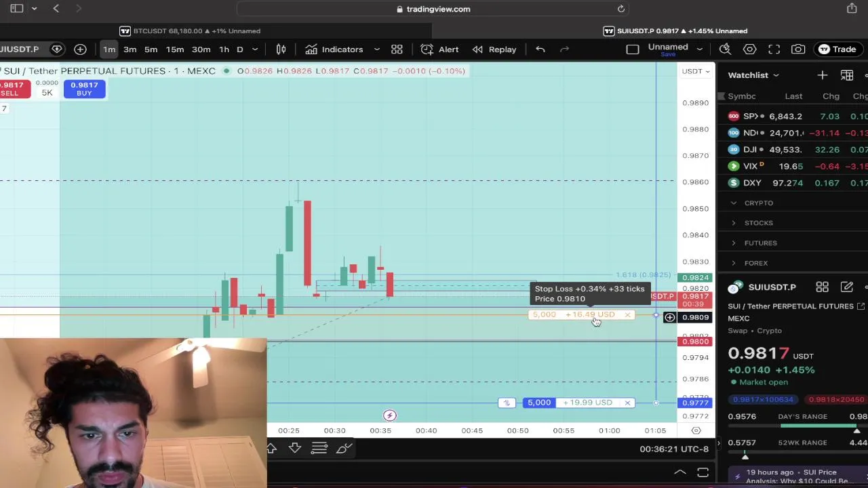Switch to SUIUSDT.P browser tab
The image size is (868, 488).
(x=676, y=30)
